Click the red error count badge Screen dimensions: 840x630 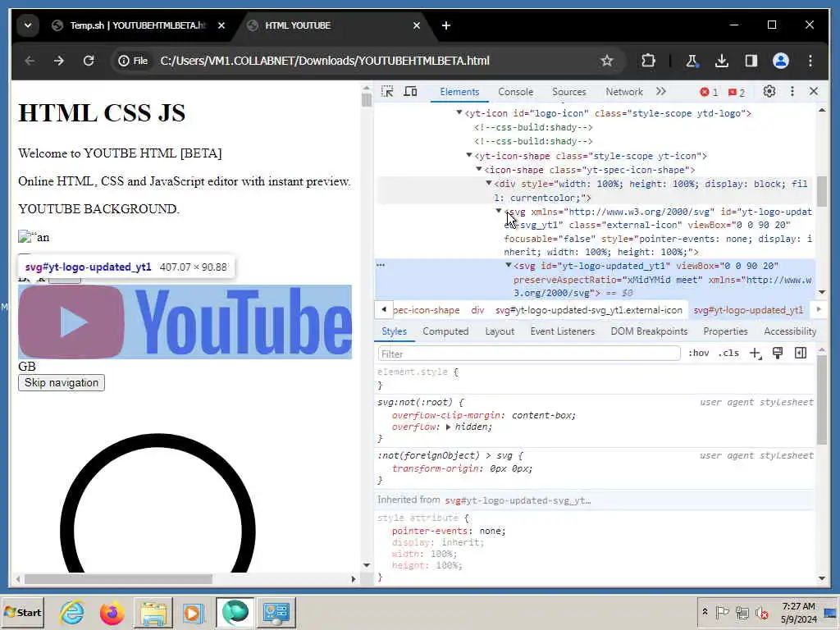pyautogui.click(x=709, y=92)
